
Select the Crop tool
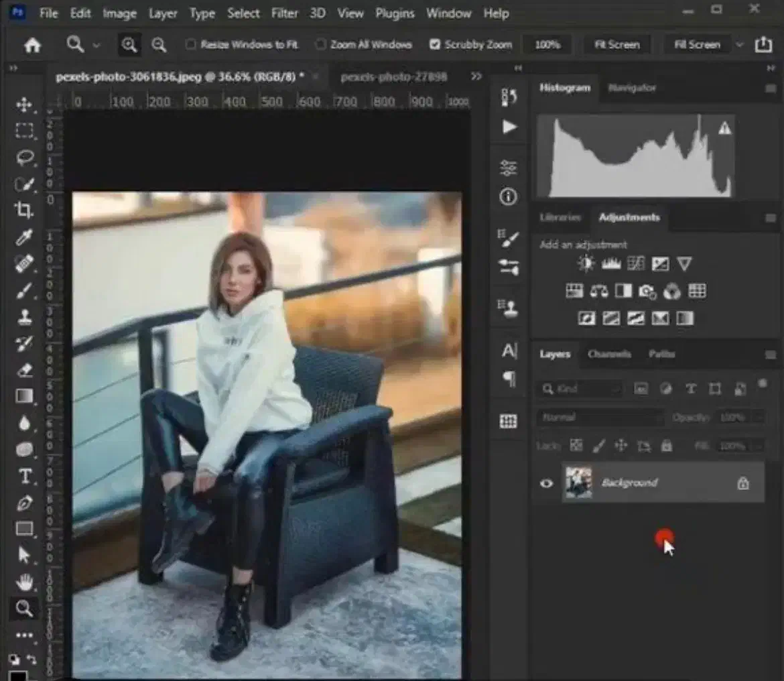pyautogui.click(x=24, y=210)
